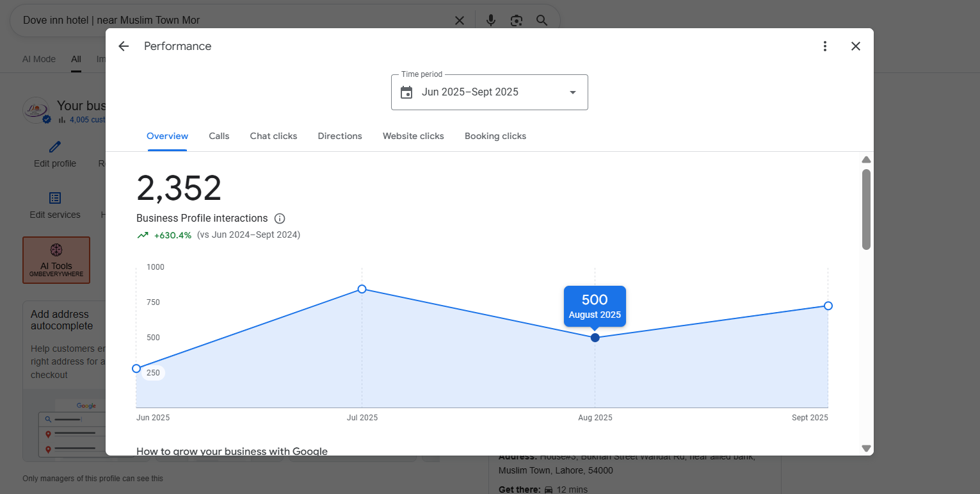Click the info icon beside Business Profile interactions
Image resolution: width=980 pixels, height=494 pixels.
(280, 218)
